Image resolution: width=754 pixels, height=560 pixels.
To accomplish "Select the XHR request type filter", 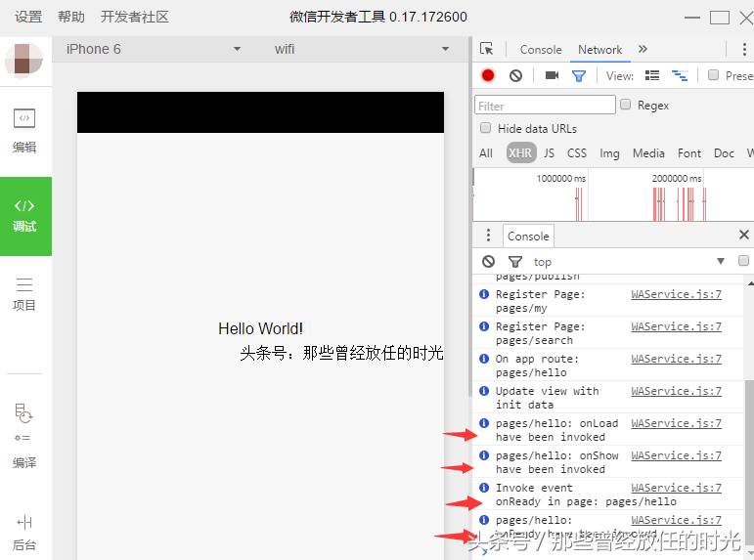I will pos(521,152).
